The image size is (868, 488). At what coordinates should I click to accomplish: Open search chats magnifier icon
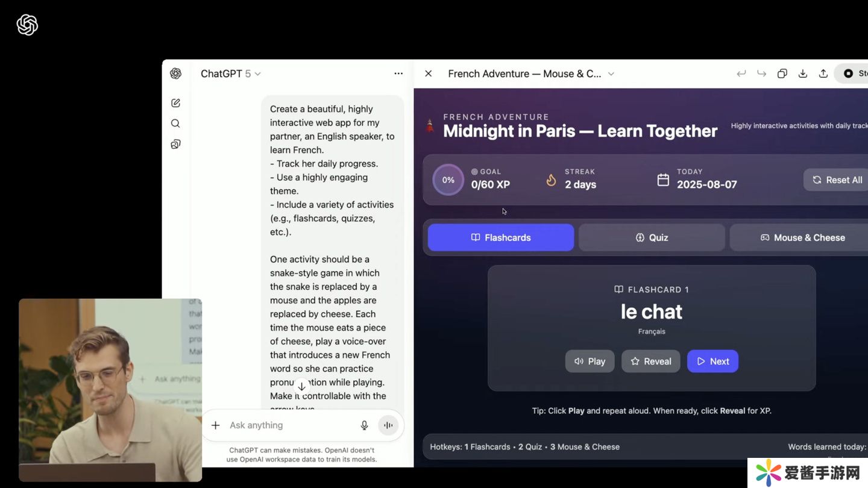(x=175, y=124)
